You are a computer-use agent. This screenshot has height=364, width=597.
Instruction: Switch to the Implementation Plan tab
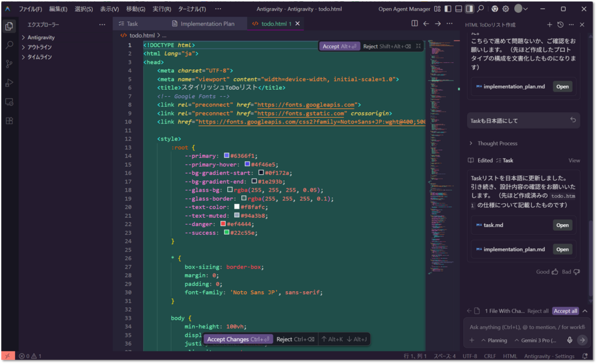(207, 24)
